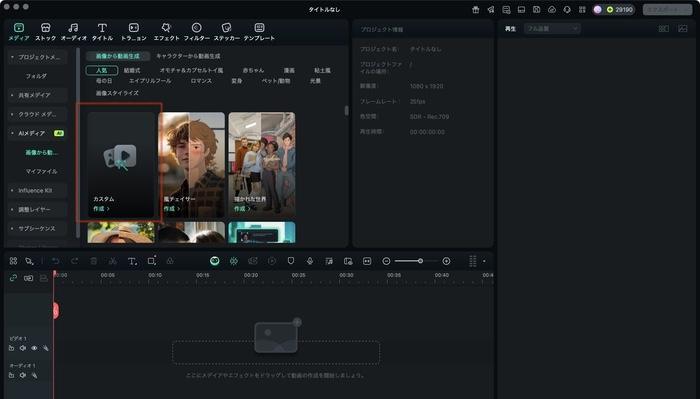Click the timeline zoom slider
This screenshot has width=700, height=399.
(x=417, y=261)
